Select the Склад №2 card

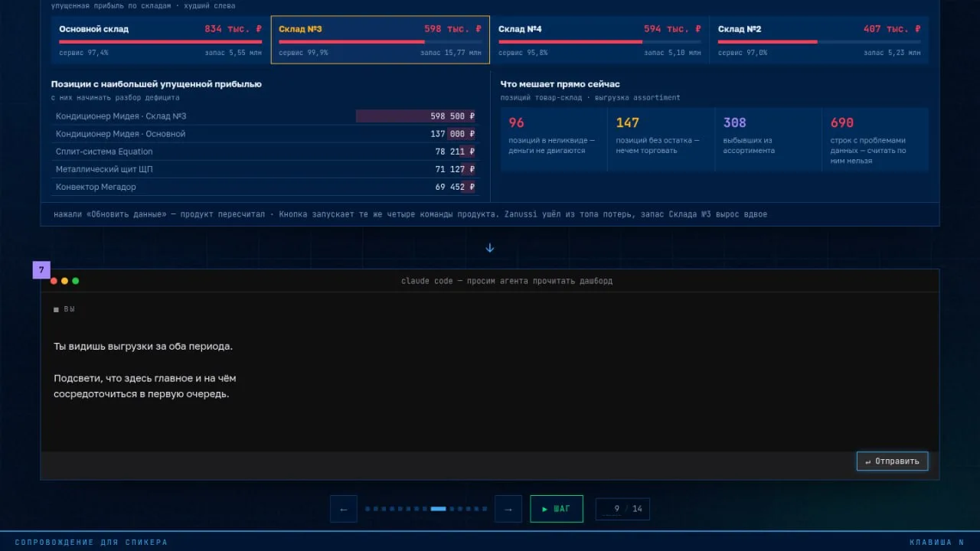[x=819, y=41]
